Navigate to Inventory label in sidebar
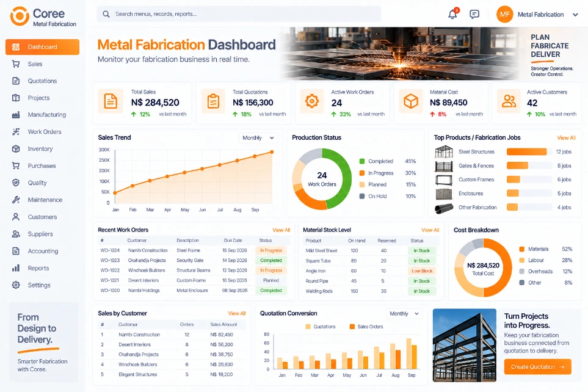This screenshot has width=588, height=392. click(x=40, y=149)
